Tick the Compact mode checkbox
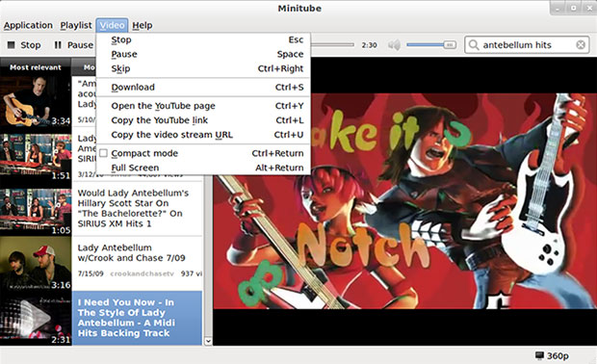The height and width of the screenshot is (364, 597). point(103,153)
